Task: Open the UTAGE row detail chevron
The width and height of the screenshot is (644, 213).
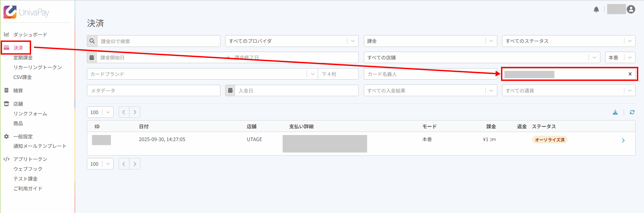Action: pos(623,140)
